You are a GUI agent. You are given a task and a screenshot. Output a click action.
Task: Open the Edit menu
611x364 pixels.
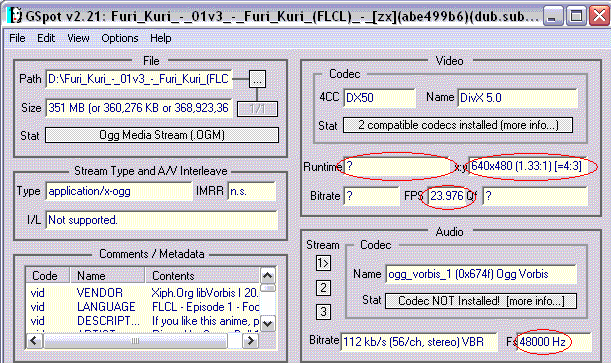[46, 38]
